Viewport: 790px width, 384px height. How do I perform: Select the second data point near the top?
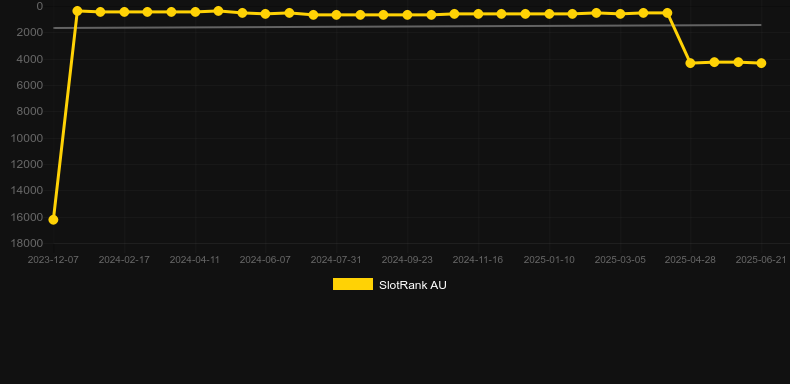[x=77, y=11]
